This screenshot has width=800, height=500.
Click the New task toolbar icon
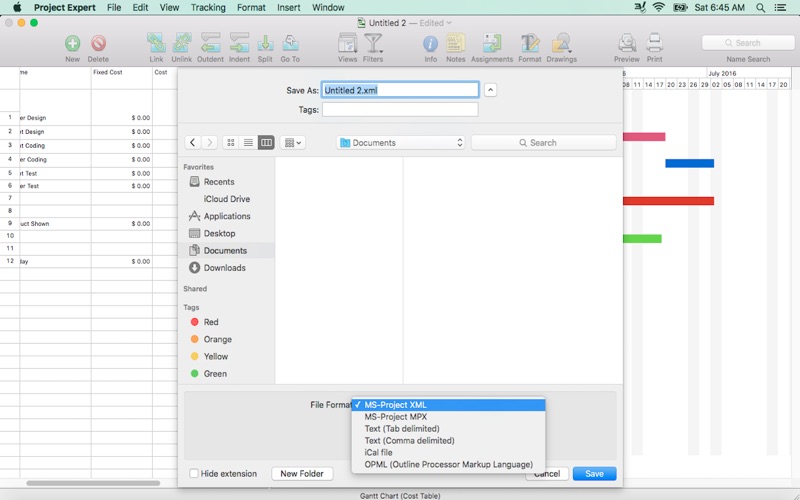[72, 43]
